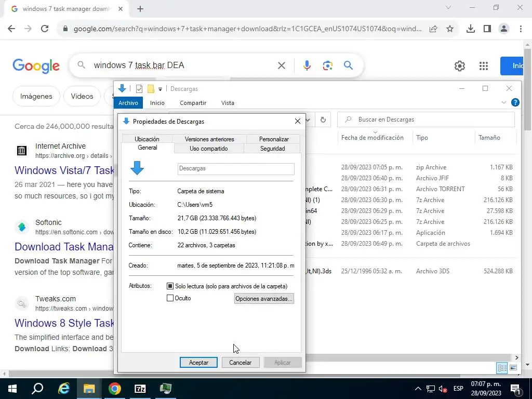Start Google voice search microphone
Image resolution: width=532 pixels, height=399 pixels.
(307, 65)
